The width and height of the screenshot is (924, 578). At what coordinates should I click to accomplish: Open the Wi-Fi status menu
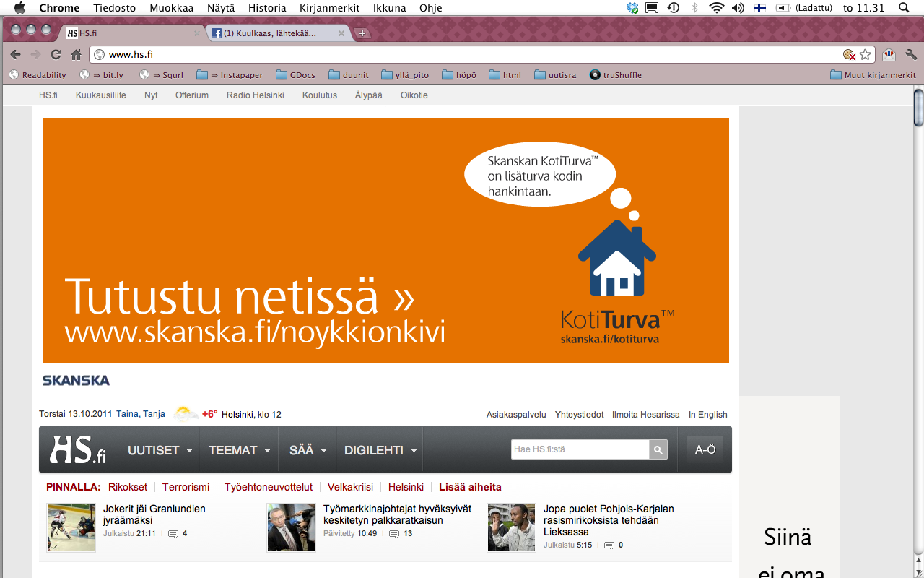(716, 8)
